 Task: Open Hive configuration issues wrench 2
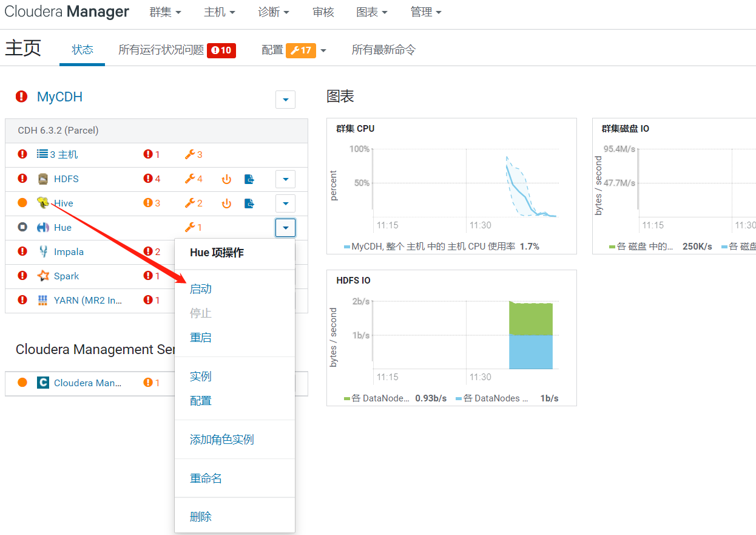pyautogui.click(x=194, y=203)
